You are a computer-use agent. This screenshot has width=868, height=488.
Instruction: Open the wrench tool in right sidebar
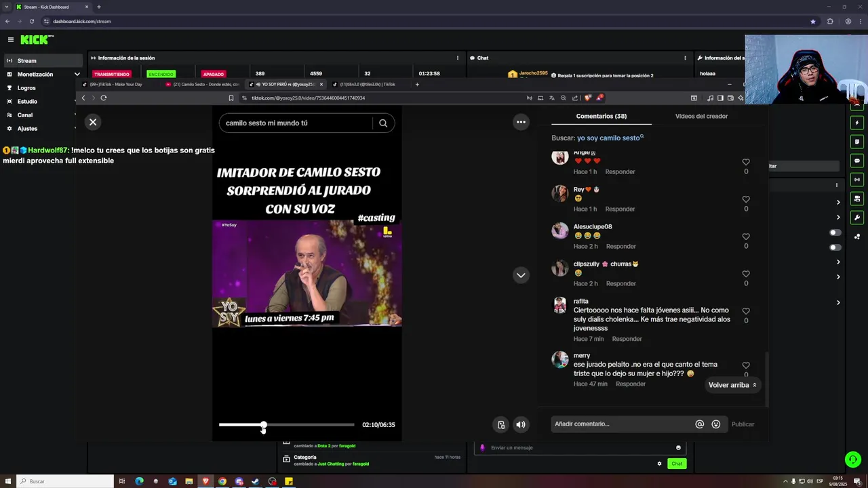click(x=857, y=218)
